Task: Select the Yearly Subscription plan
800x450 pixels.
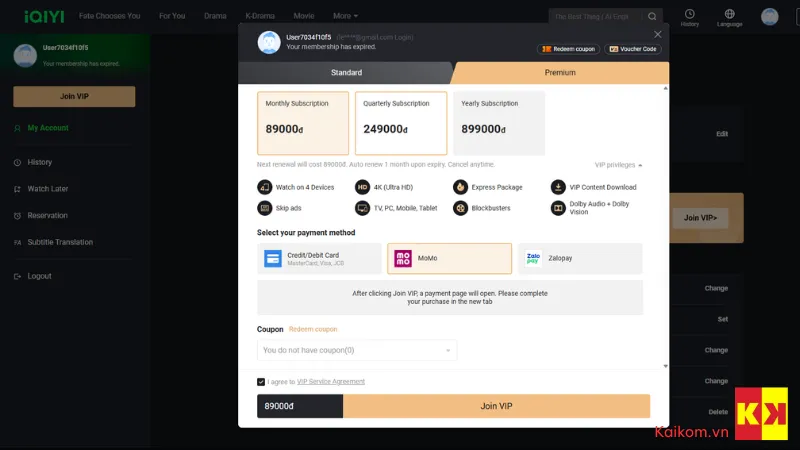Action: (x=498, y=123)
